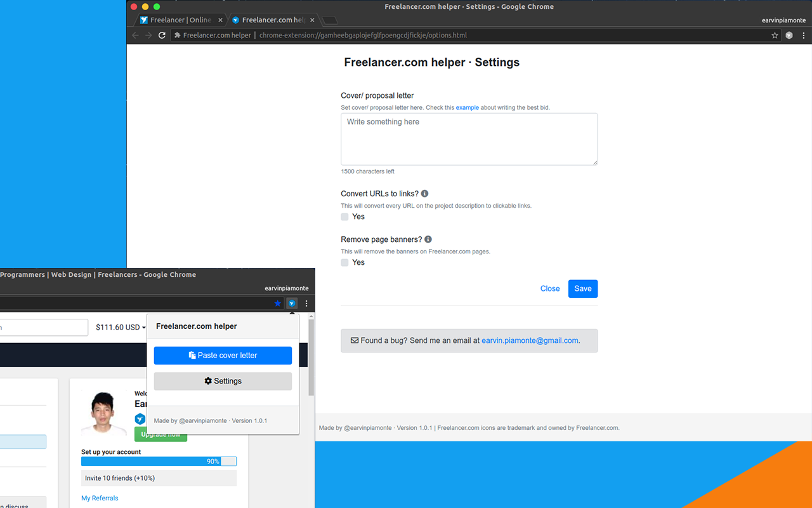Click the 1500 characters left text
The image size is (812, 508).
coord(368,171)
